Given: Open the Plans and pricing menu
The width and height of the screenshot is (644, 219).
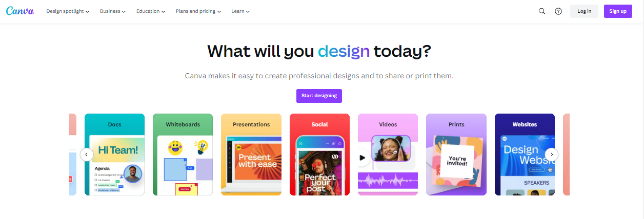Looking at the screenshot, I should (x=198, y=11).
